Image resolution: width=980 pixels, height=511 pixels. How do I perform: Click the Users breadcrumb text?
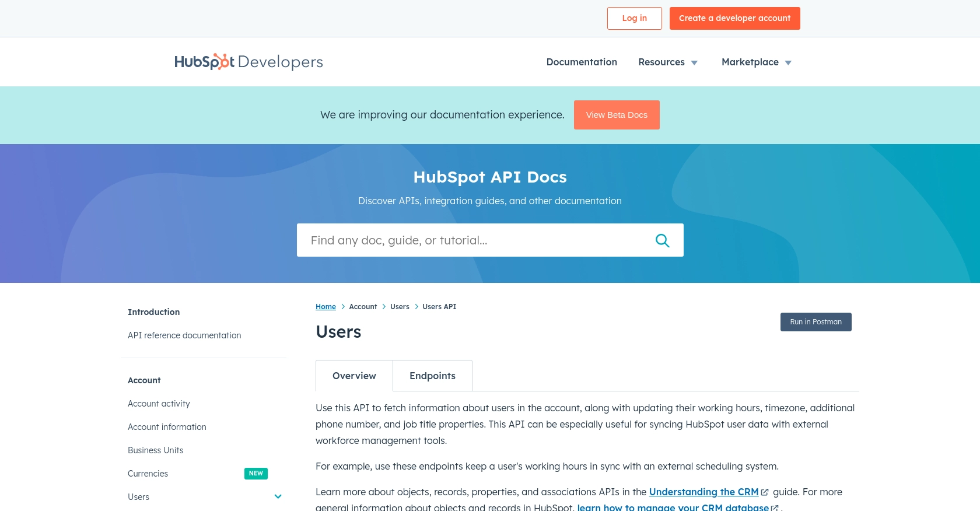[400, 307]
